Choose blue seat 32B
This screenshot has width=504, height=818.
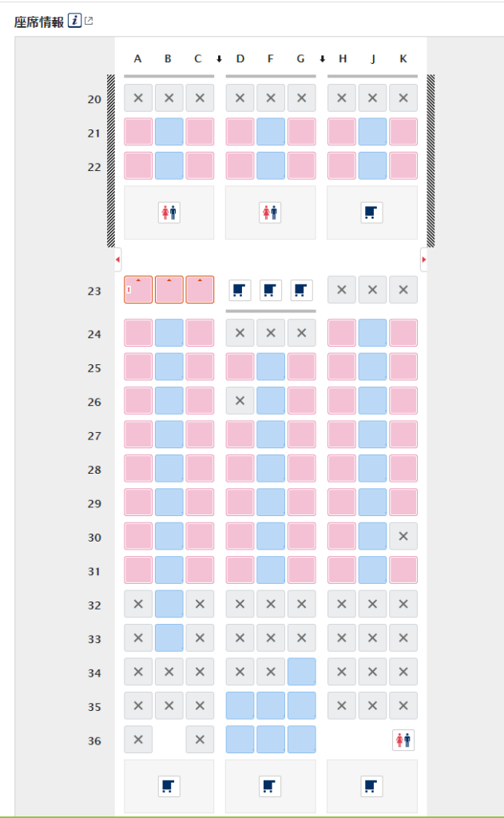pos(169,605)
